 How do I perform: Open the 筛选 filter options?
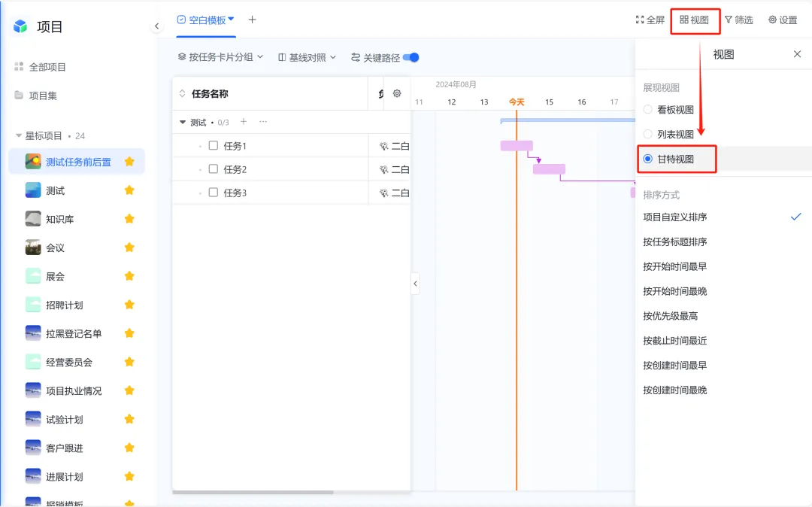click(x=739, y=20)
